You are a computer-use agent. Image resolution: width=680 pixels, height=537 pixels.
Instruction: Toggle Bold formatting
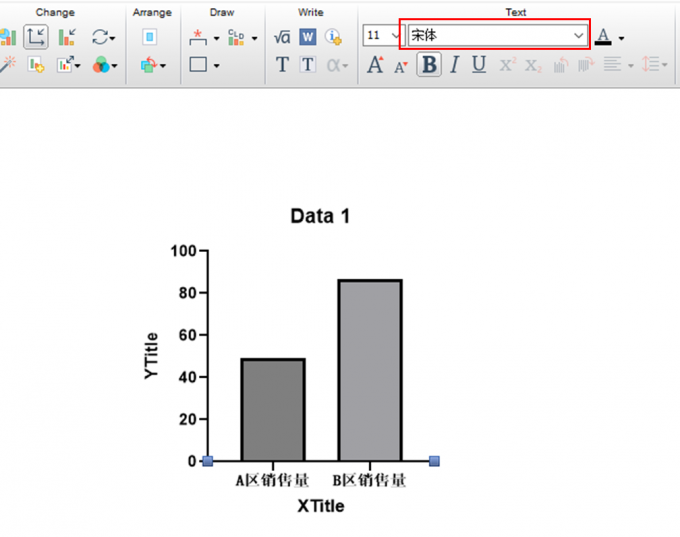click(x=429, y=65)
